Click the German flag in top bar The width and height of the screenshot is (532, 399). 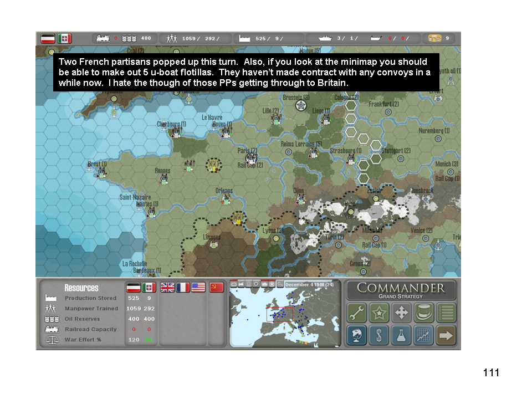click(48, 39)
